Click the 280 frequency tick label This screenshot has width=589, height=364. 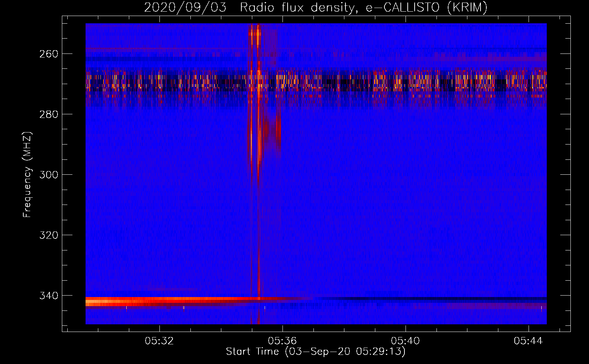48,114
